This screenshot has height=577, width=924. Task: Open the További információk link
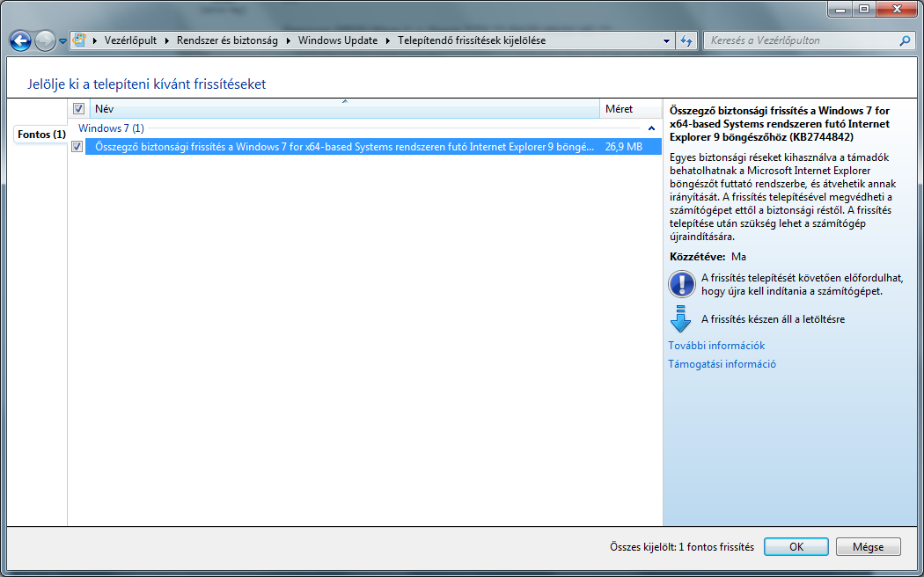click(x=716, y=346)
